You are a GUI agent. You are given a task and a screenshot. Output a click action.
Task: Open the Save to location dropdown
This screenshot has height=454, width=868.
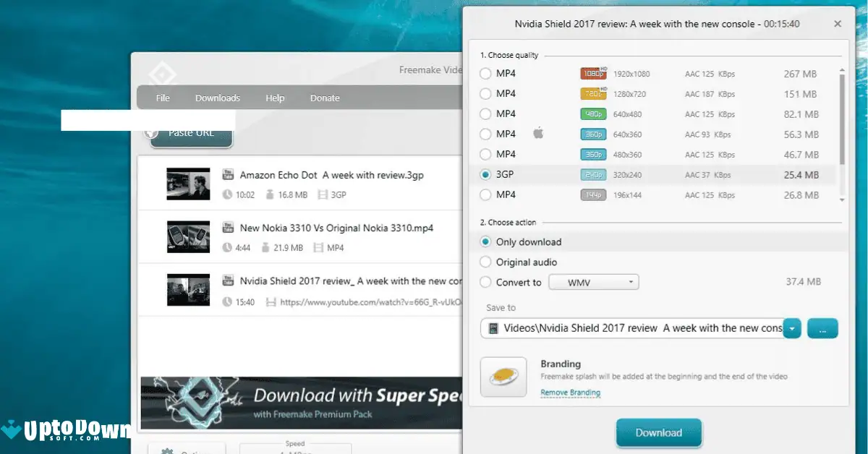(791, 328)
